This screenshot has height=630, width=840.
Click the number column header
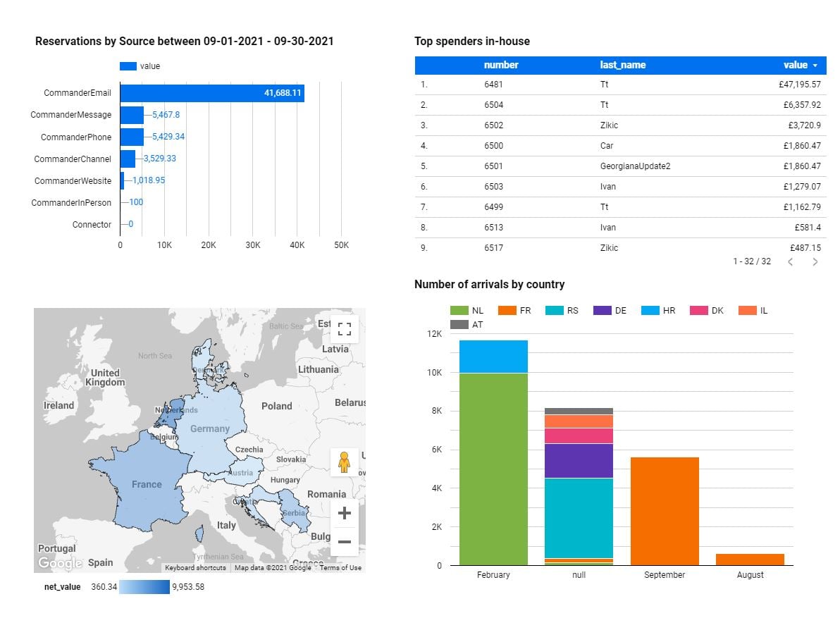point(500,65)
